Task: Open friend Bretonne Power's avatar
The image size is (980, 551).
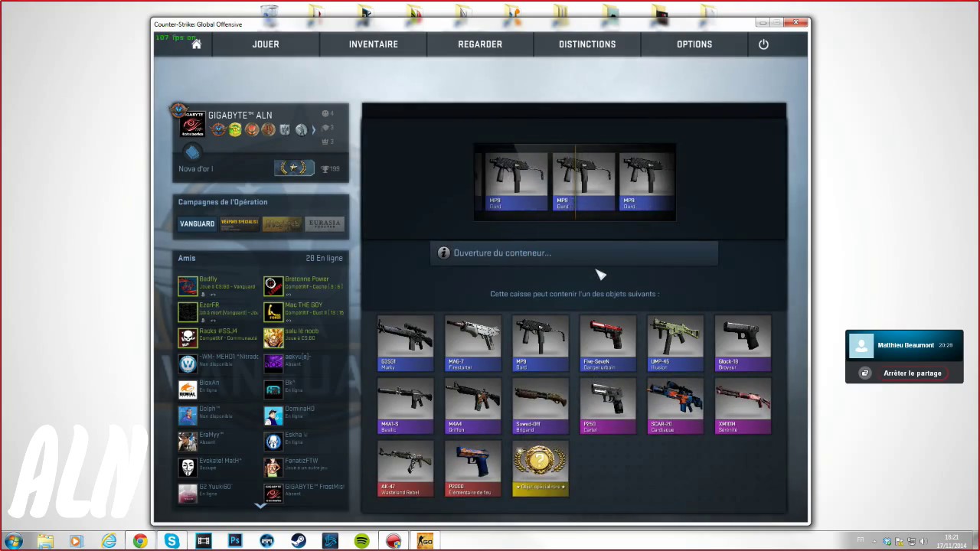Action: [x=273, y=286]
